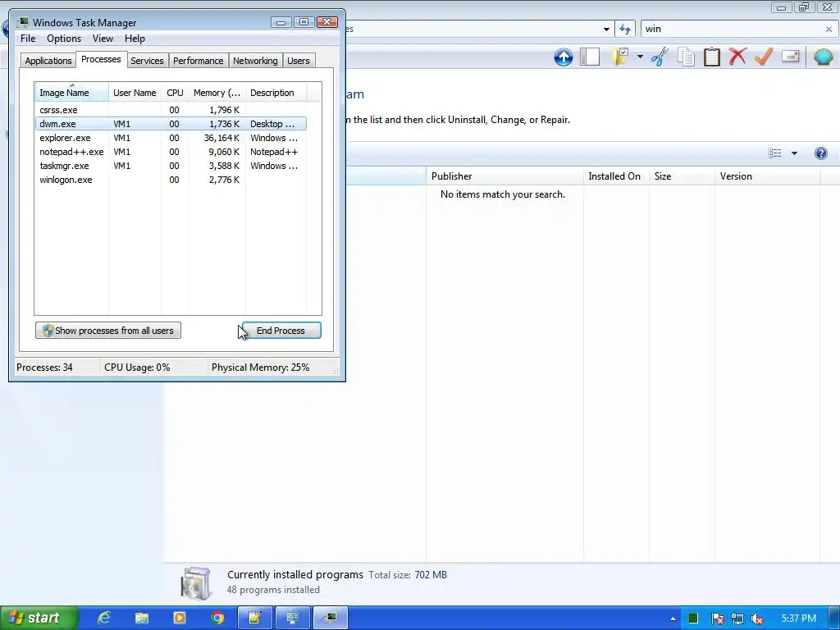The height and width of the screenshot is (630, 840).
Task: Sort programs by Size column
Action: pos(682,176)
